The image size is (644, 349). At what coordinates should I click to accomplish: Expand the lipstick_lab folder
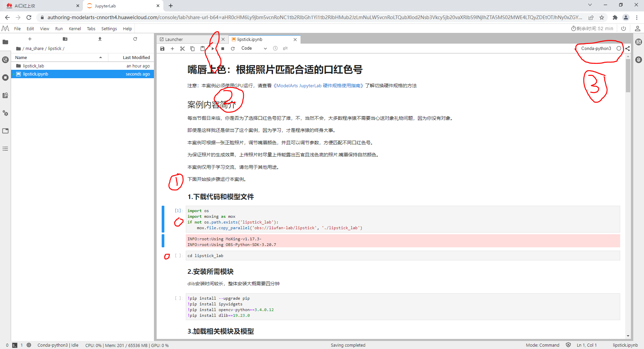tap(34, 66)
